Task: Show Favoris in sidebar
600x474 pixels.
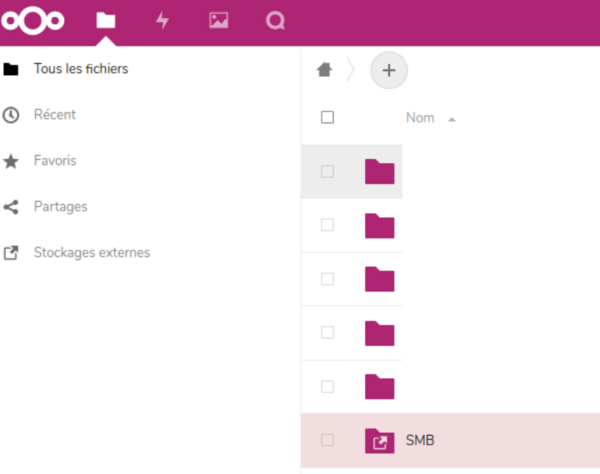Action: pos(55,161)
